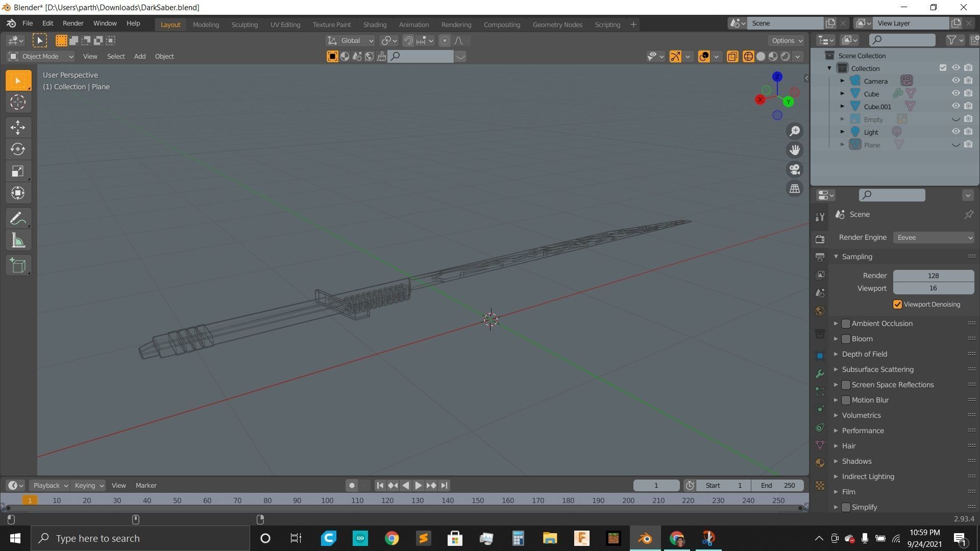Open the viewport Add menu
The width and height of the screenshot is (980, 551).
coord(139,57)
